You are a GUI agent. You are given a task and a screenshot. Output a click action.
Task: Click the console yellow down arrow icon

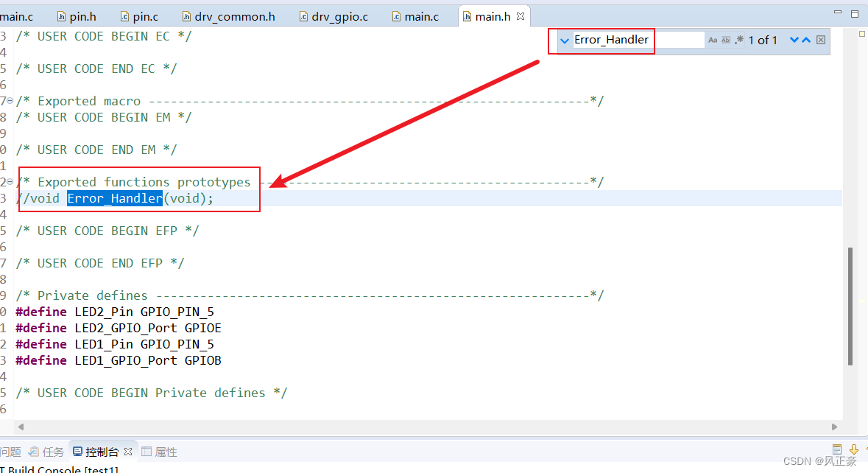[853, 449]
